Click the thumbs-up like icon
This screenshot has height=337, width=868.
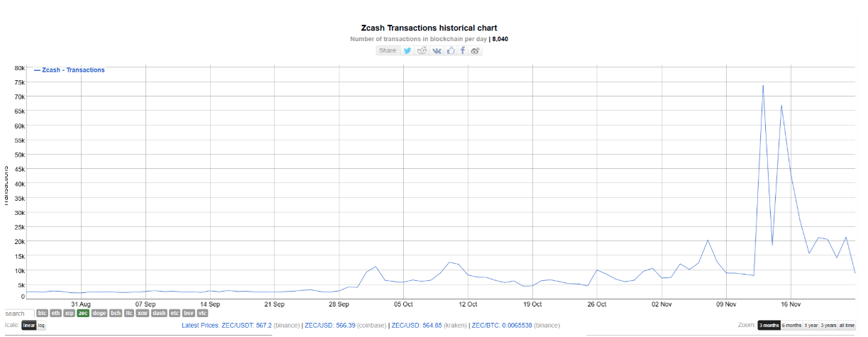click(451, 50)
